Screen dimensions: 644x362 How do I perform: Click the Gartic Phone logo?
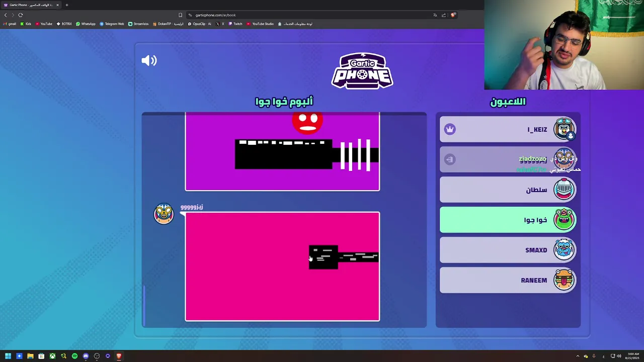coord(362,71)
